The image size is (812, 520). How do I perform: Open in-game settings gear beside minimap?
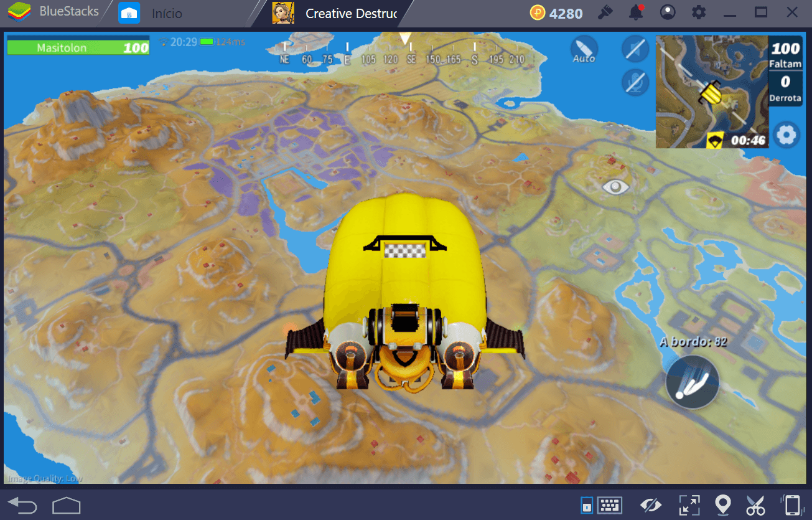(786, 135)
